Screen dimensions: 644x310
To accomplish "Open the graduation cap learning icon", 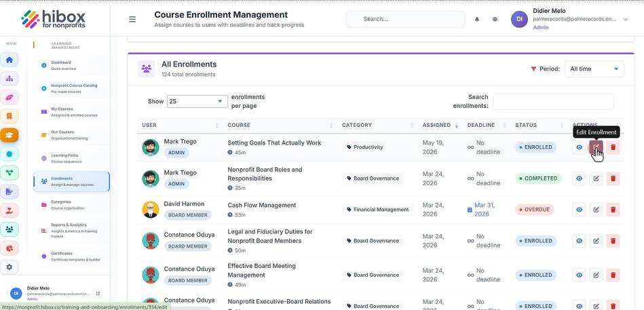I will pyautogui.click(x=10, y=135).
